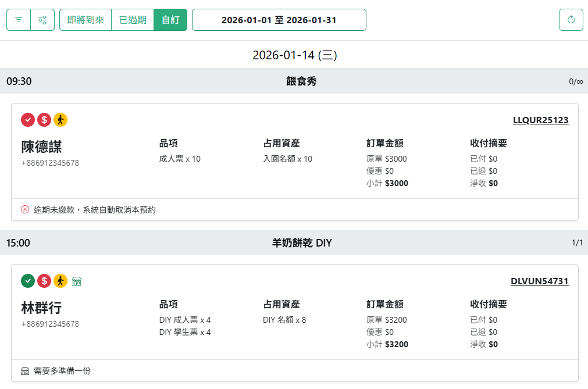This screenshot has width=588, height=389.
Task: Click the red payment status dollar icon on 陳德謀's booking
Action: pos(44,120)
